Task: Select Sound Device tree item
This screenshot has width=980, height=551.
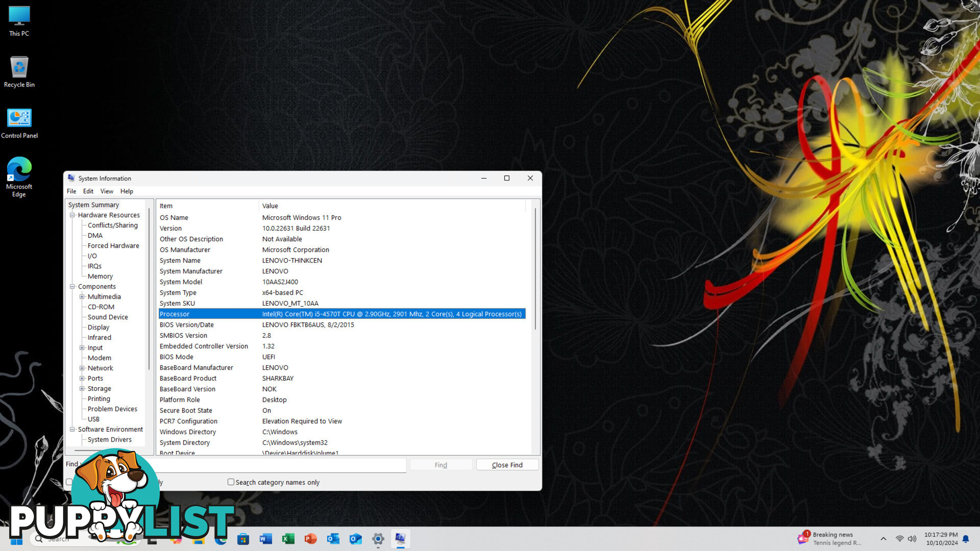Action: pos(108,317)
